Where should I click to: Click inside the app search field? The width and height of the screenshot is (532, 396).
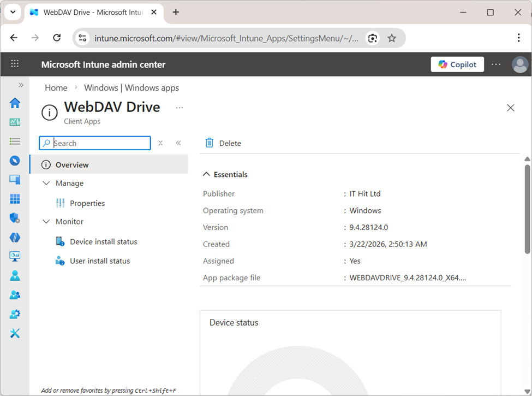pyautogui.click(x=95, y=143)
